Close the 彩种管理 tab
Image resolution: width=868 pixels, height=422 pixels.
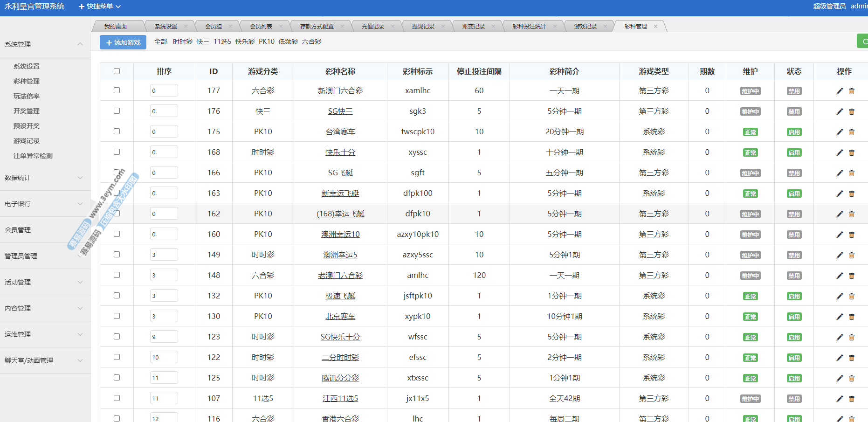[x=655, y=27]
